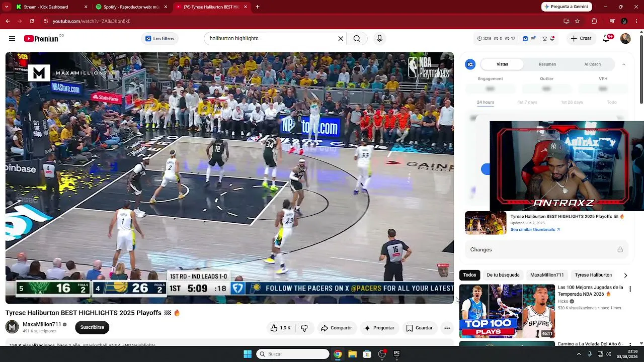Open the Windows Start menu
Image resolution: width=644 pixels, height=362 pixels.
pyautogui.click(x=248, y=354)
